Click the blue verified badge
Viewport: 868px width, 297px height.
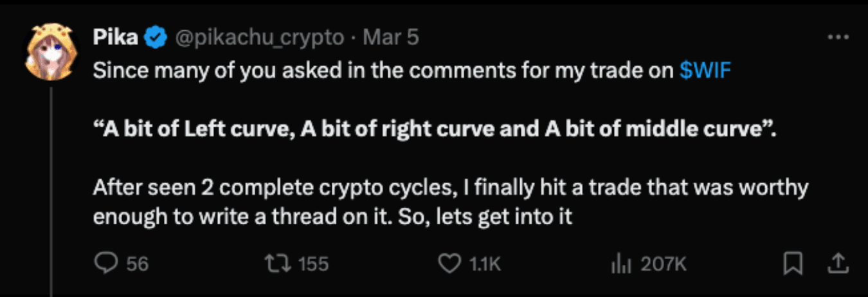point(154,39)
